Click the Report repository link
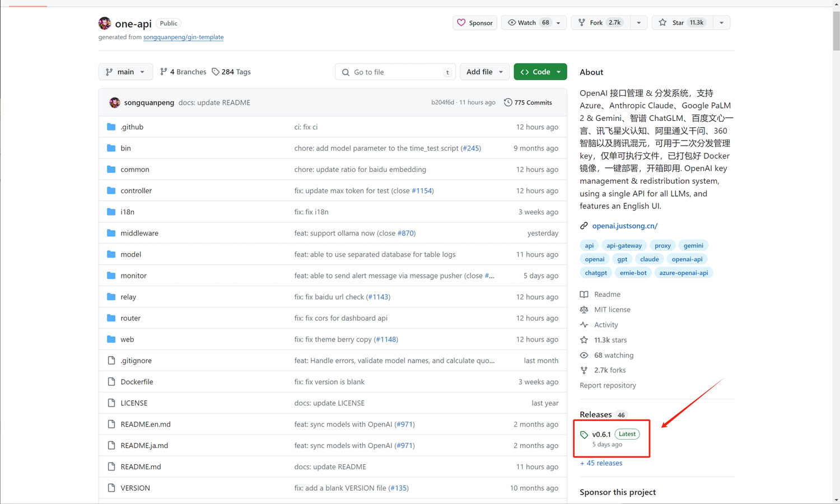 (608, 385)
